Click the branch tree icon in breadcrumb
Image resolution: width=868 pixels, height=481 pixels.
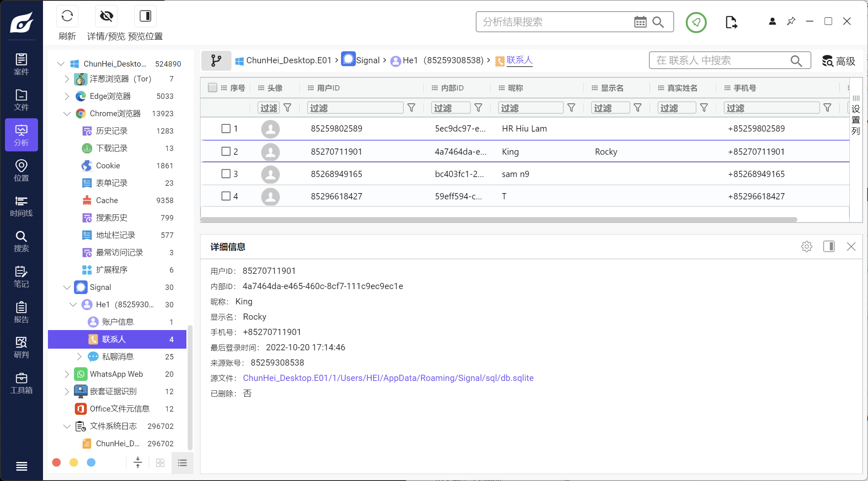pyautogui.click(x=216, y=61)
